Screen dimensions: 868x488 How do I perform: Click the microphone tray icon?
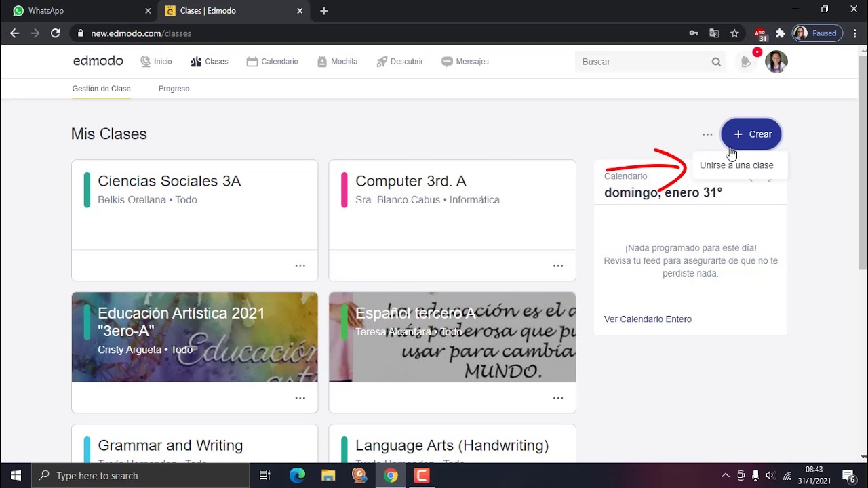755,476
